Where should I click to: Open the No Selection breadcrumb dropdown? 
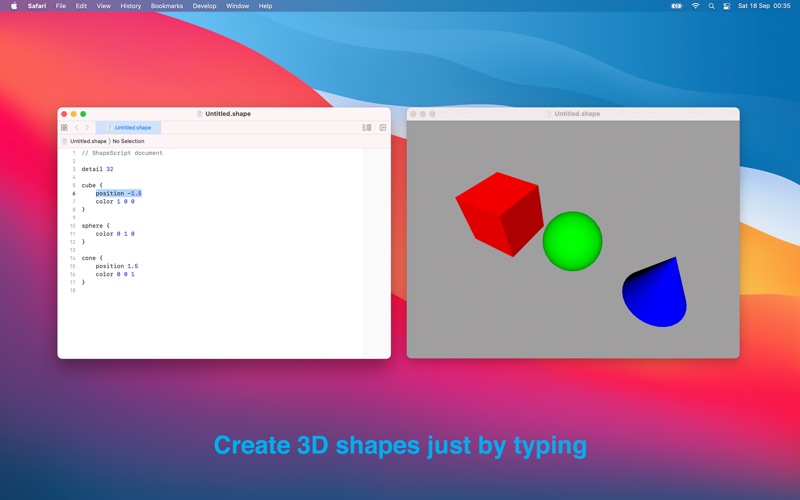(129, 141)
